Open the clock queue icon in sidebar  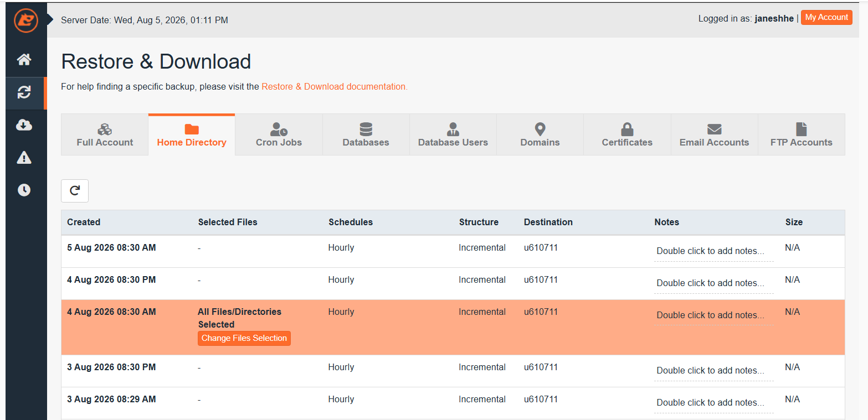[x=24, y=190]
